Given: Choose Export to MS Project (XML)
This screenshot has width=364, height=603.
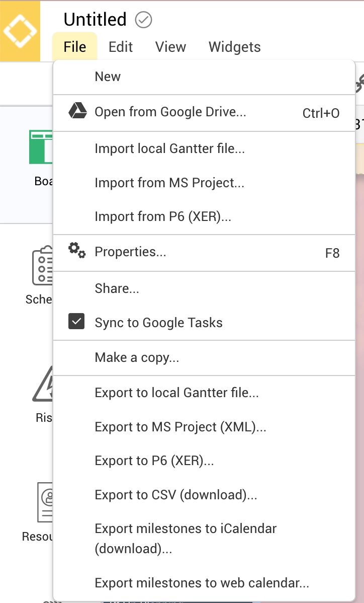Looking at the screenshot, I should point(204,427).
